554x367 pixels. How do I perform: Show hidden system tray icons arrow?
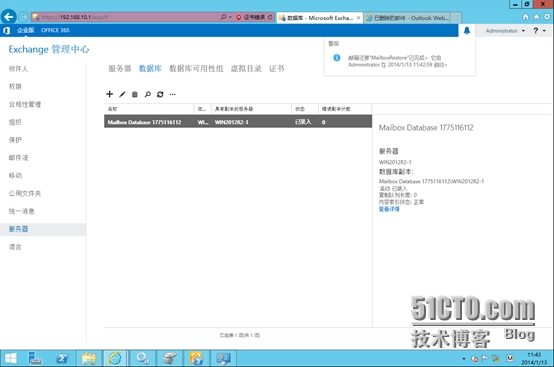pos(464,359)
